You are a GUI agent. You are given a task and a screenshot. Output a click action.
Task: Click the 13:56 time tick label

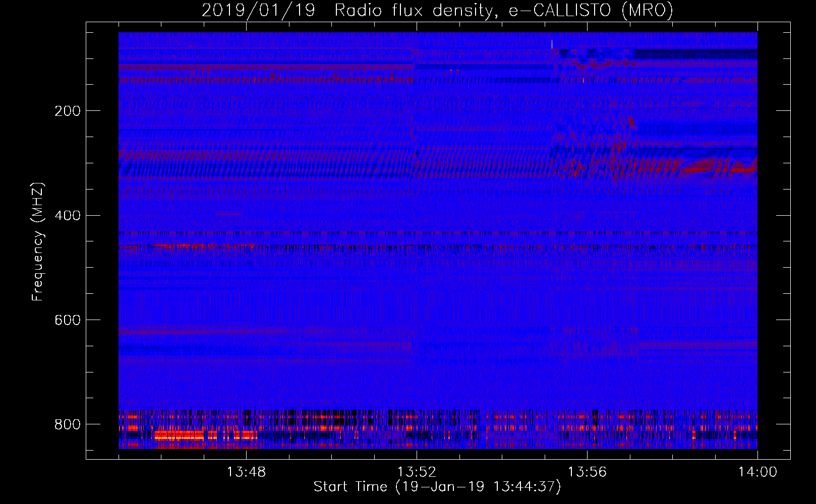click(587, 472)
